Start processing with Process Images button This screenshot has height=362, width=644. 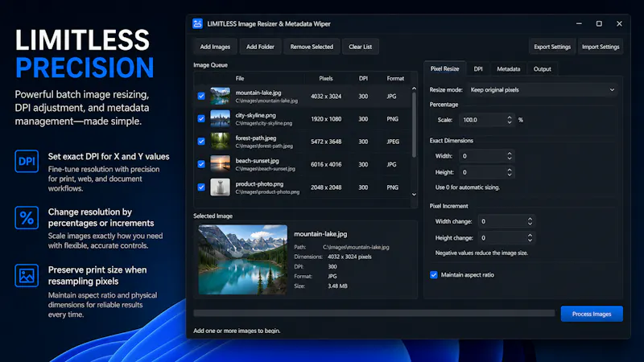[592, 314]
